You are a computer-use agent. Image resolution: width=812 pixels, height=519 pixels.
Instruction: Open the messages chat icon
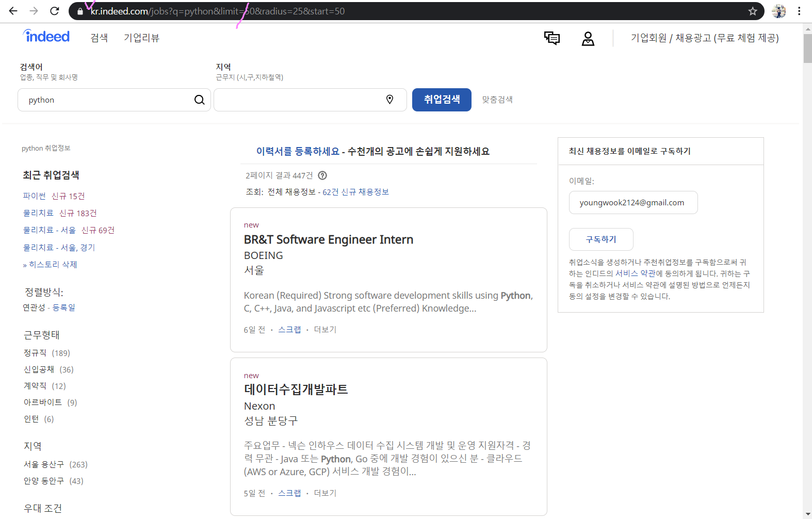click(x=551, y=38)
